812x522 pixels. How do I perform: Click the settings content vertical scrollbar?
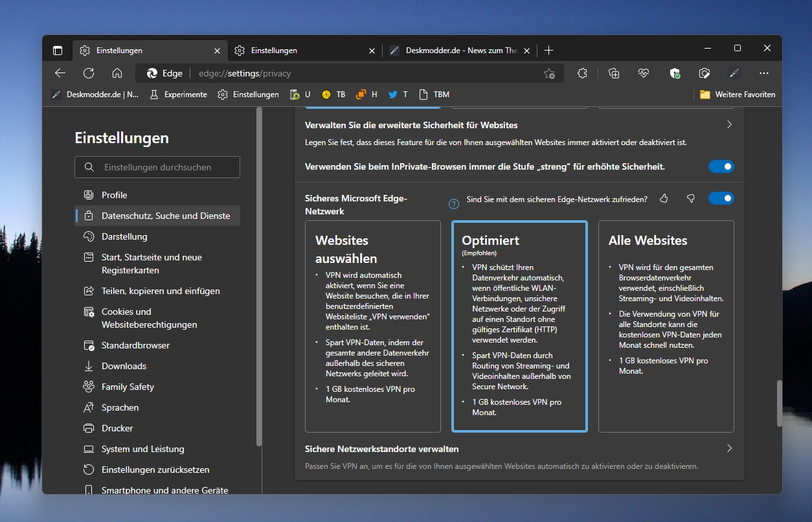[x=779, y=404]
